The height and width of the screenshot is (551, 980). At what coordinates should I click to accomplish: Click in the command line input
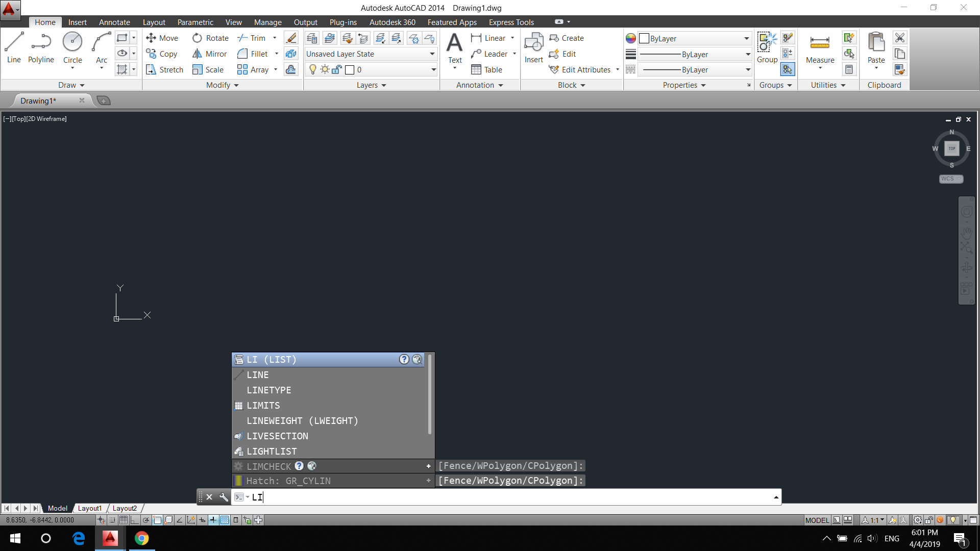510,497
